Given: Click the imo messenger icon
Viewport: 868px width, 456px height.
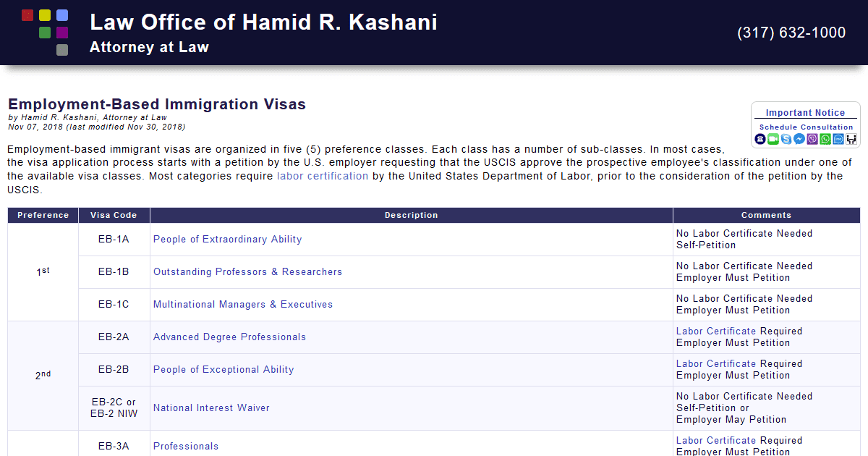Looking at the screenshot, I should pos(838,138).
